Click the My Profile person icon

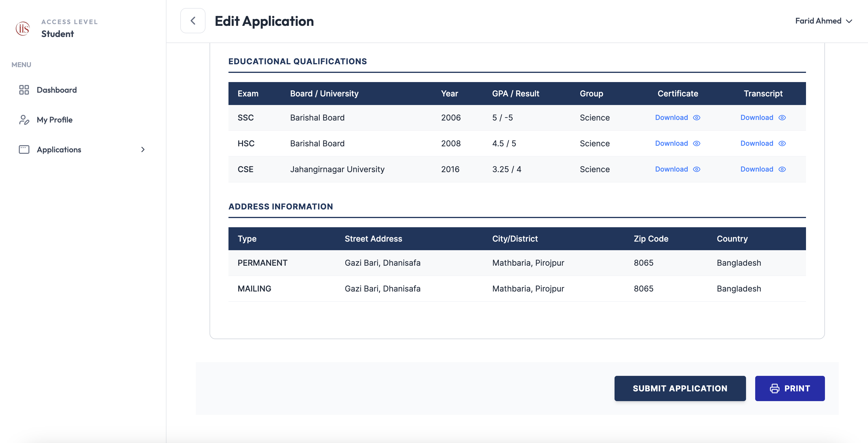24,120
